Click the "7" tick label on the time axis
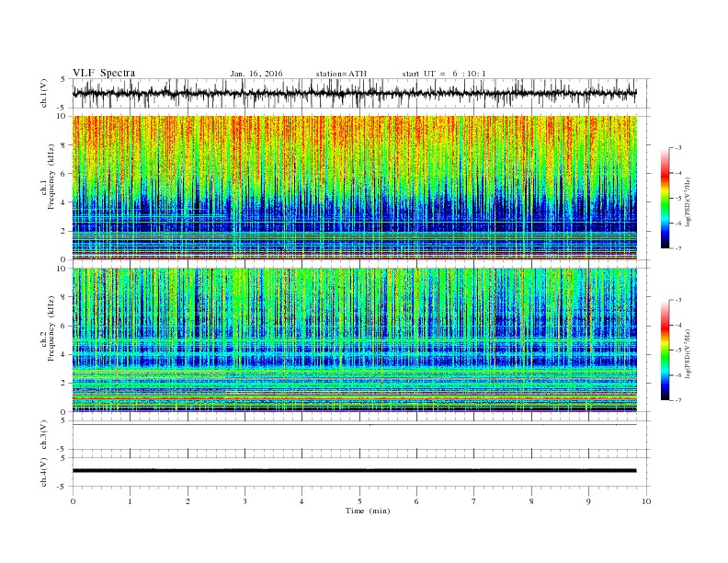The height and width of the screenshot is (563, 728). tap(474, 501)
